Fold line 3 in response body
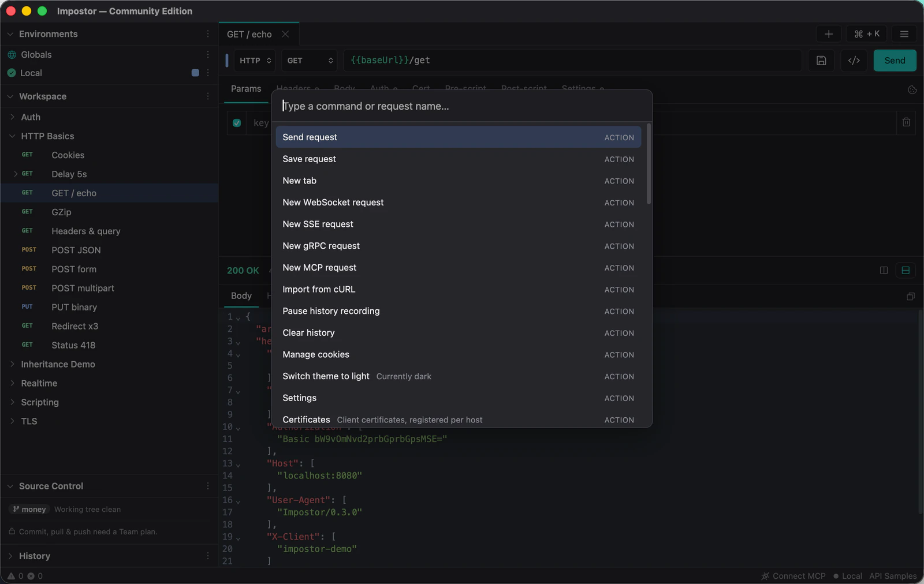Screen dimensions: 924x584 tap(238, 342)
